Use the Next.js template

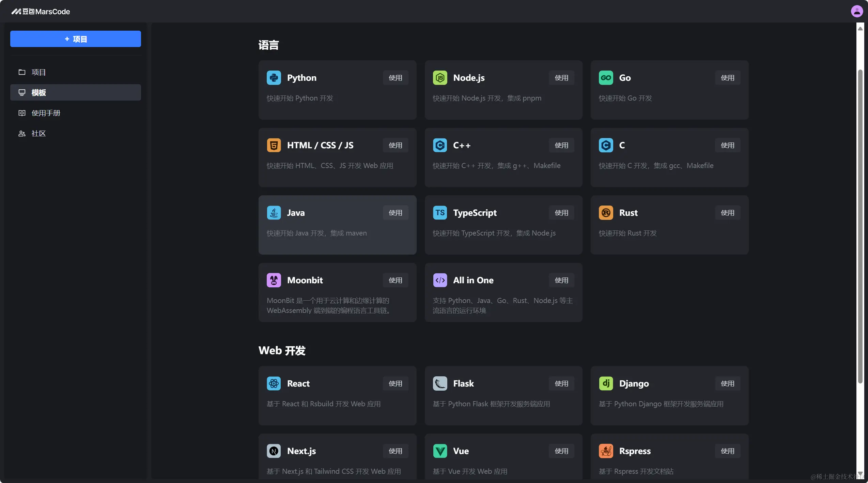click(x=396, y=451)
